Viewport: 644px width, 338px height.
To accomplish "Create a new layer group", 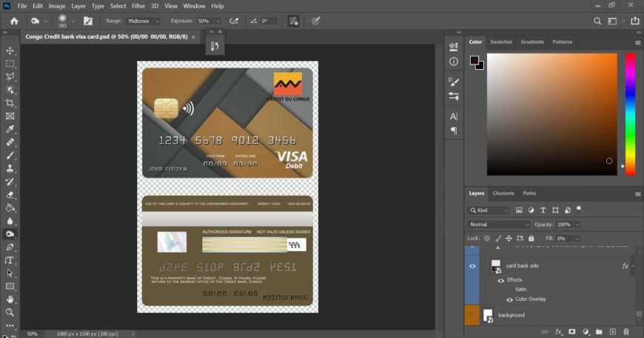I will click(x=599, y=331).
